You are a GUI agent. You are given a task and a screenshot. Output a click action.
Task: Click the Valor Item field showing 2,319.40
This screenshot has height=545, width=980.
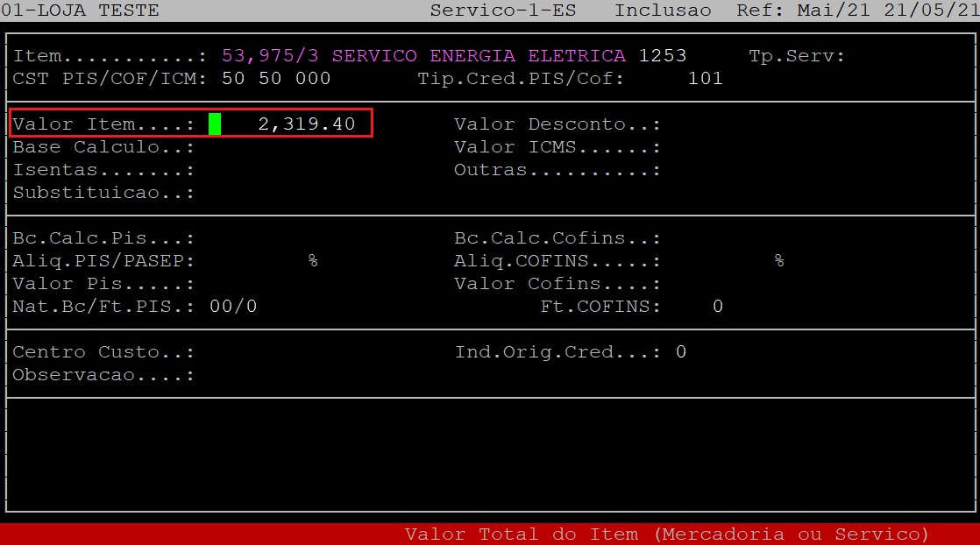[x=306, y=124]
